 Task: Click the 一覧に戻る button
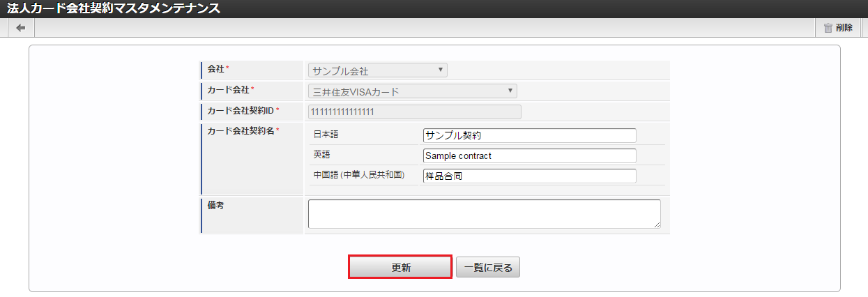click(x=488, y=268)
